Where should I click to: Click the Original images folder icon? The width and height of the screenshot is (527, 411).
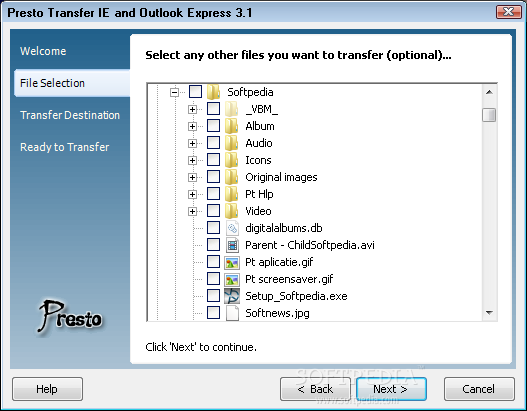click(232, 177)
